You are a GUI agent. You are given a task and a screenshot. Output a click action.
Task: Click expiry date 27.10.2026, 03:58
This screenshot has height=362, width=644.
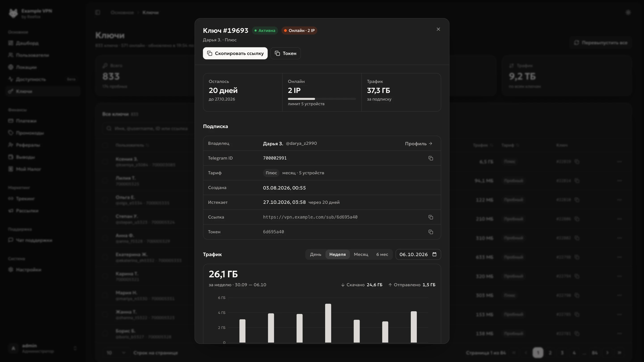pyautogui.click(x=284, y=202)
